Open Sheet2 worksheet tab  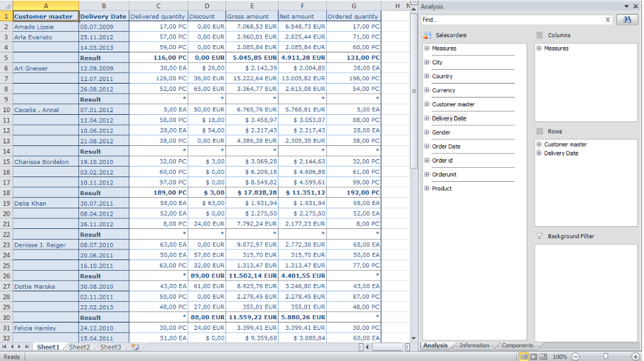pos(80,347)
